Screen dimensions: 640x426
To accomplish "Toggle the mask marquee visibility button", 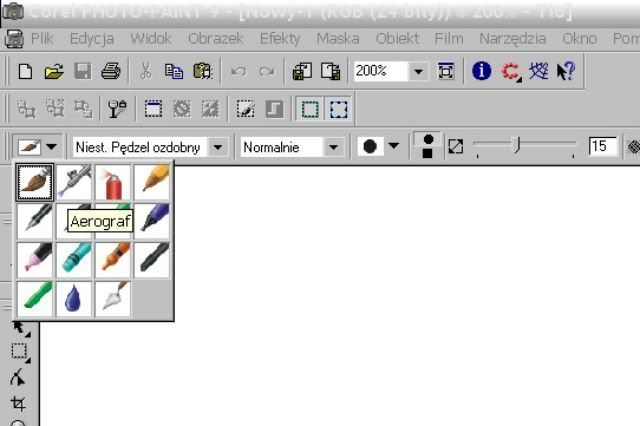I will tap(338, 109).
